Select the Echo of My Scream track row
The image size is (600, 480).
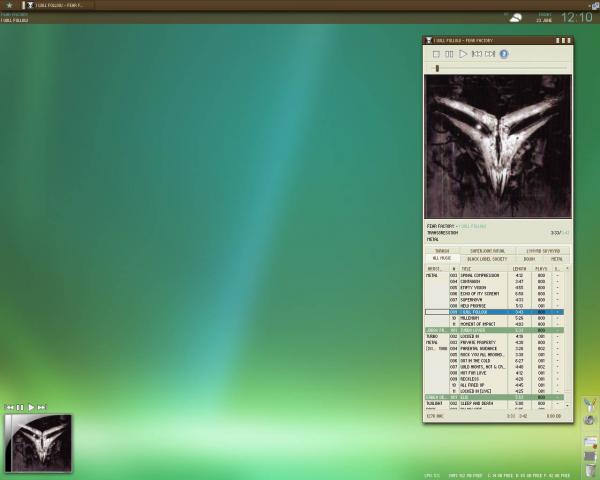[494, 294]
